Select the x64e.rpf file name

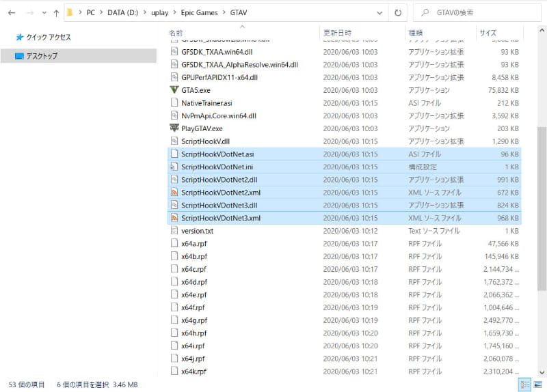[x=194, y=295]
